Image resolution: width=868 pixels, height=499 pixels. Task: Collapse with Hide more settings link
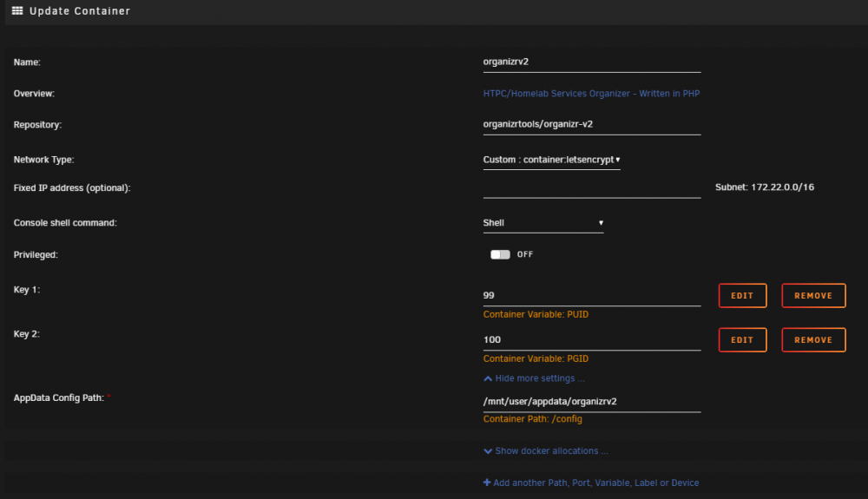pos(534,378)
